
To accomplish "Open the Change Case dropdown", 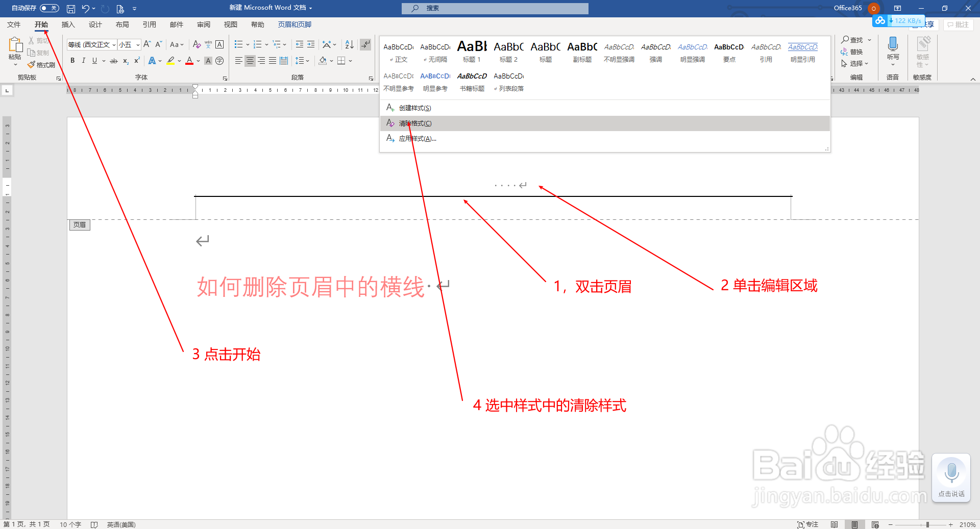I will (177, 44).
